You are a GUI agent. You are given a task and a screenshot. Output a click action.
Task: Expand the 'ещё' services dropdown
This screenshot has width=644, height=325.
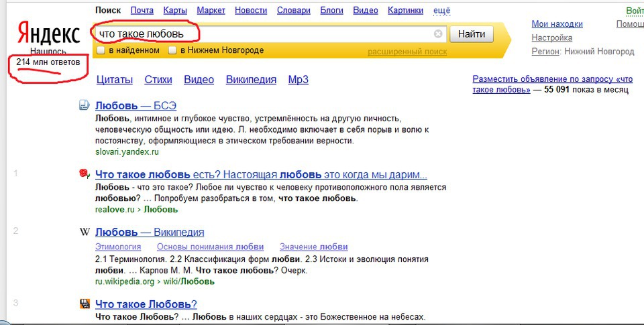point(441,11)
